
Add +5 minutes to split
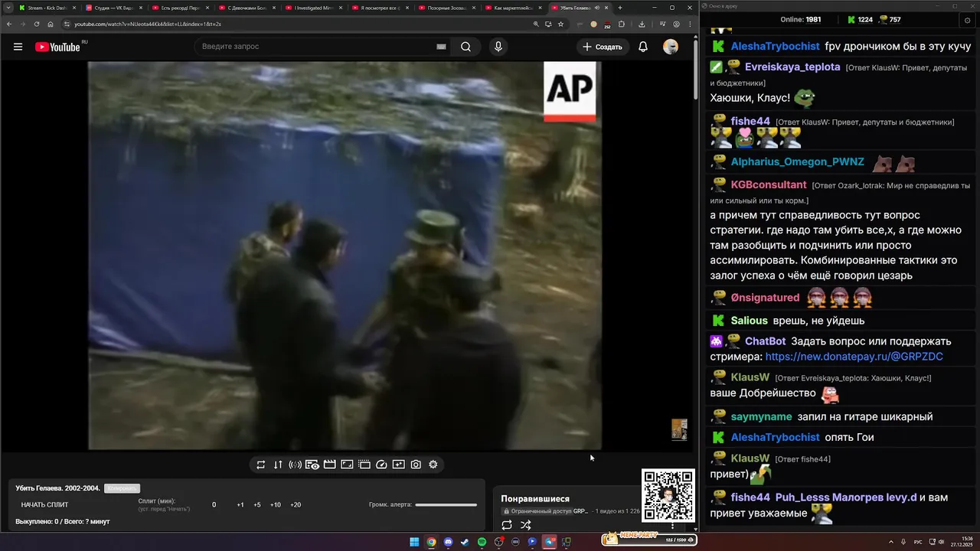click(257, 505)
